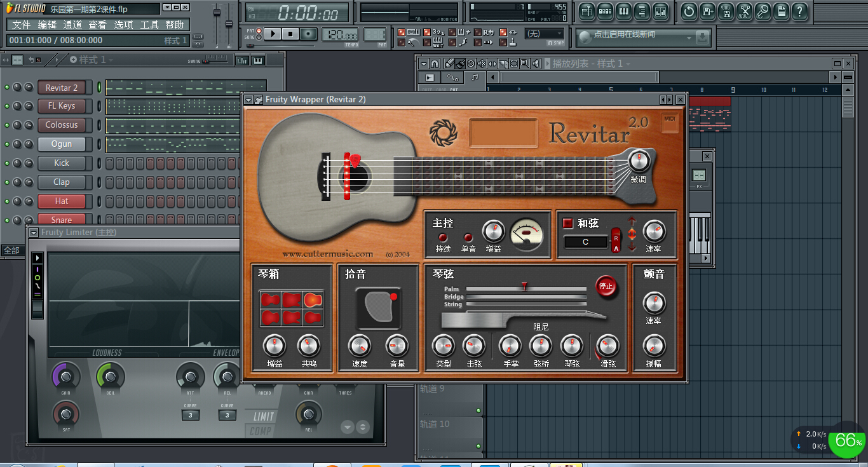The image size is (868, 467).
Task: Select the paint brush tool in playlist
Action: [460, 64]
